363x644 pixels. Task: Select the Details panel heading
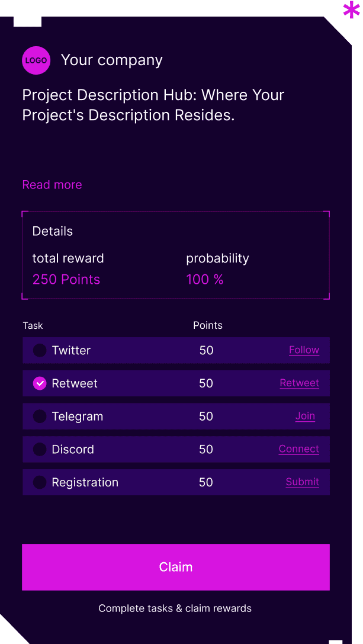tap(53, 232)
